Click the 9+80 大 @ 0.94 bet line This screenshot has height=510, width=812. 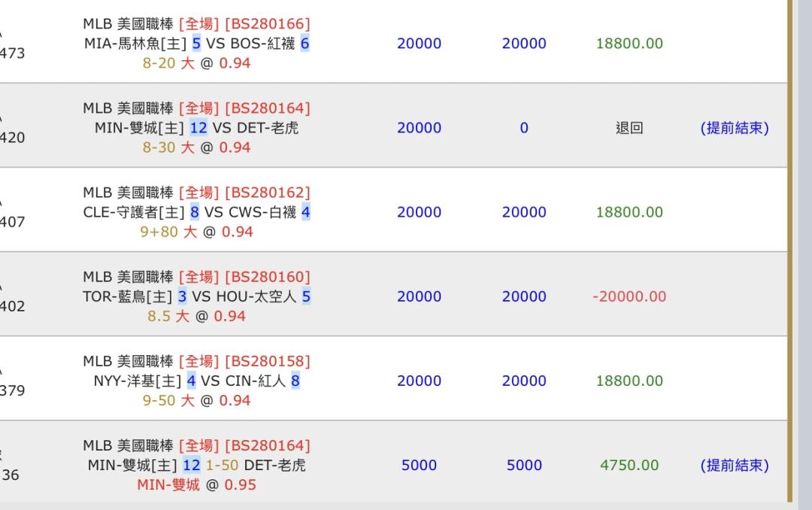pyautogui.click(x=197, y=232)
